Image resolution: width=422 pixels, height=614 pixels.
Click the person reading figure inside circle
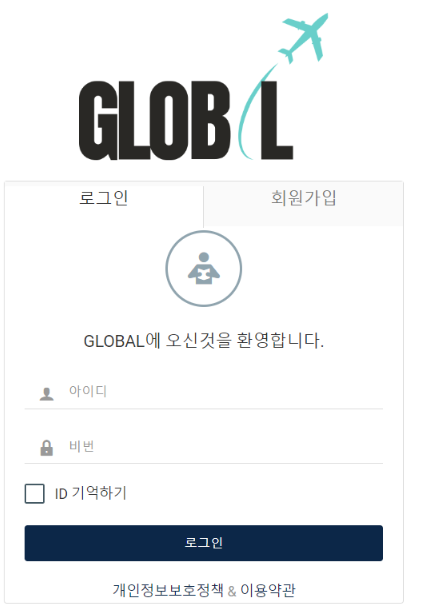click(x=204, y=269)
